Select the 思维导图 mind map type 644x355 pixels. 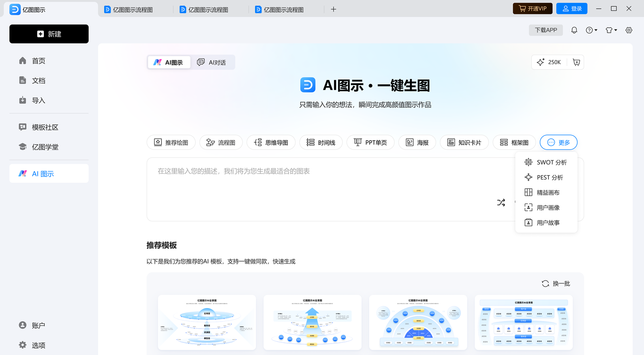[271, 142]
